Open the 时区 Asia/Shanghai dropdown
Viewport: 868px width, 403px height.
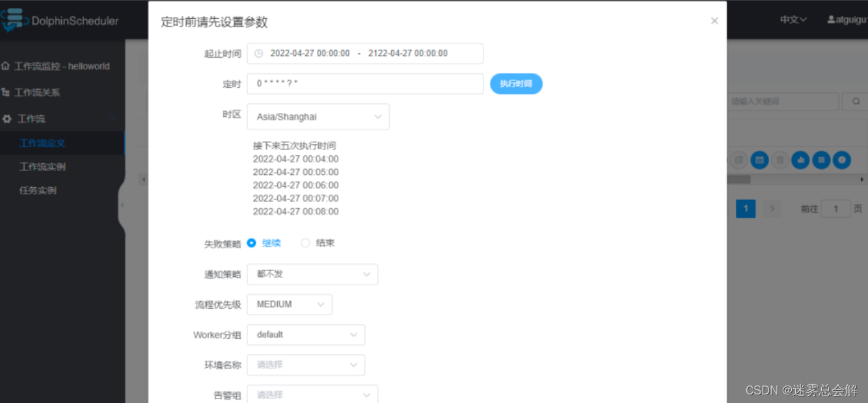point(318,117)
